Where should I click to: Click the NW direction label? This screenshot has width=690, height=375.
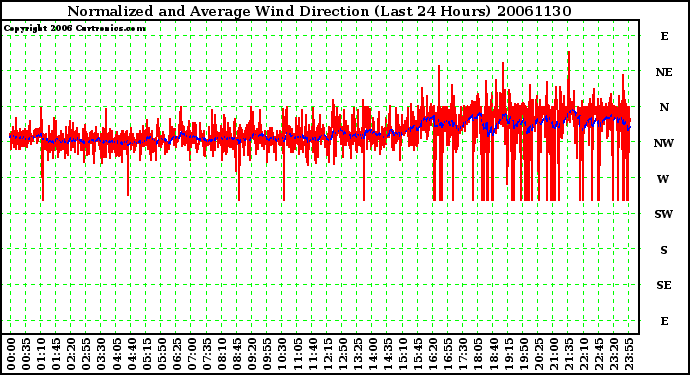tap(664, 143)
